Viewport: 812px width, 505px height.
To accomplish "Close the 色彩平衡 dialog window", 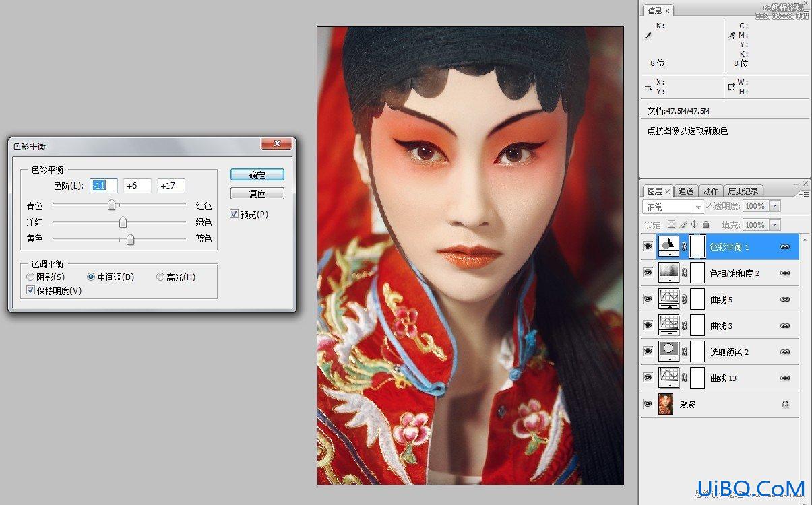I will click(x=276, y=143).
